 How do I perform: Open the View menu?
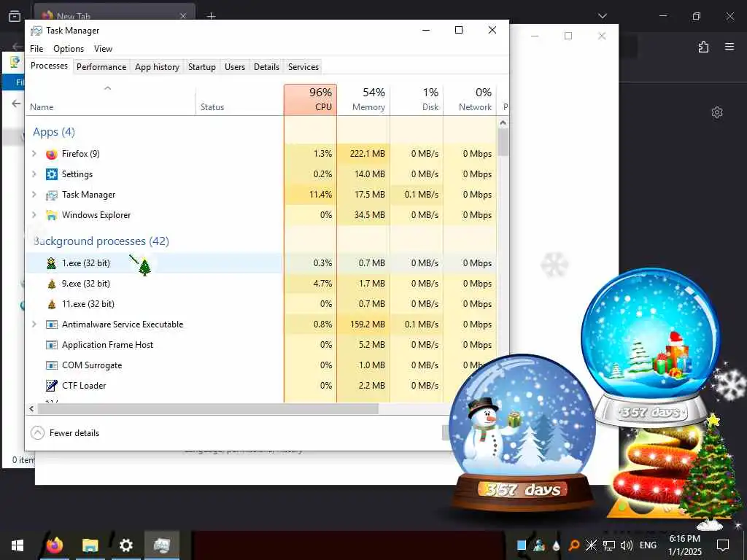pyautogui.click(x=103, y=49)
